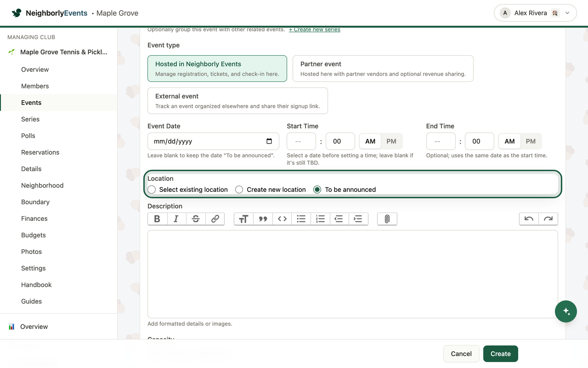The width and height of the screenshot is (588, 368).
Task: Undo last description edit
Action: 529,219
